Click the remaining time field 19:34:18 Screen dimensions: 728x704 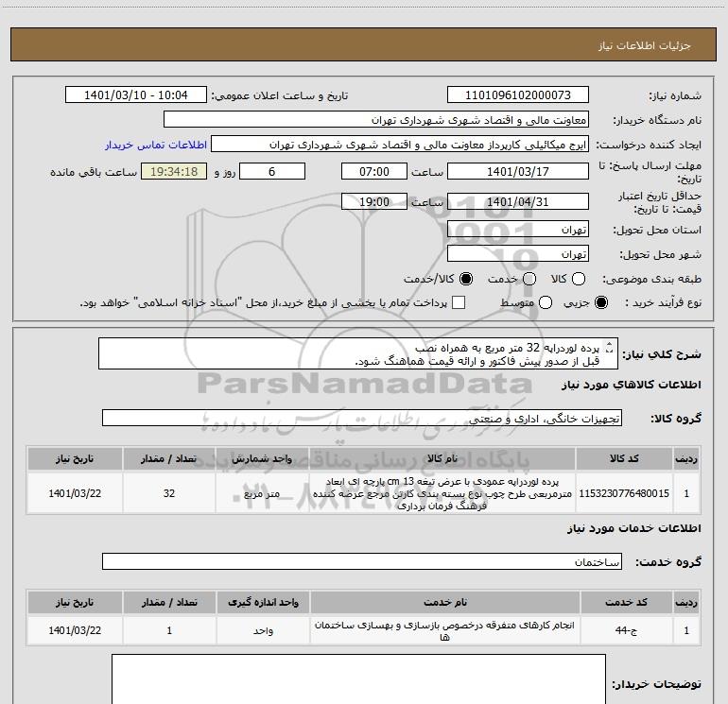point(174,171)
